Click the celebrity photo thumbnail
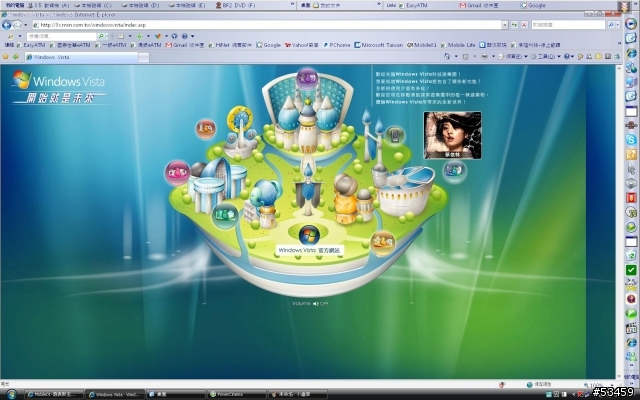The height and width of the screenshot is (400, 640). [x=452, y=135]
